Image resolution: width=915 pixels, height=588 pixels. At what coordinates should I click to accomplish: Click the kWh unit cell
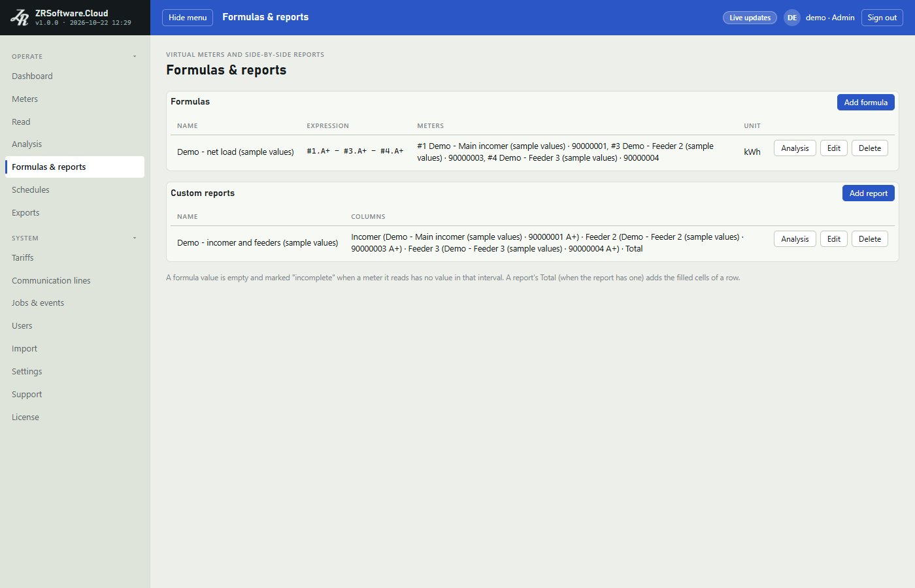tap(752, 152)
